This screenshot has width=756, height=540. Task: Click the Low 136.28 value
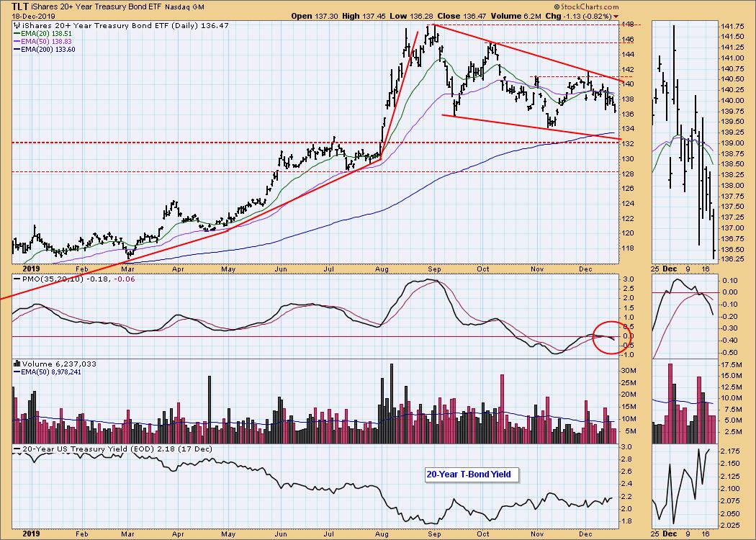(411, 16)
